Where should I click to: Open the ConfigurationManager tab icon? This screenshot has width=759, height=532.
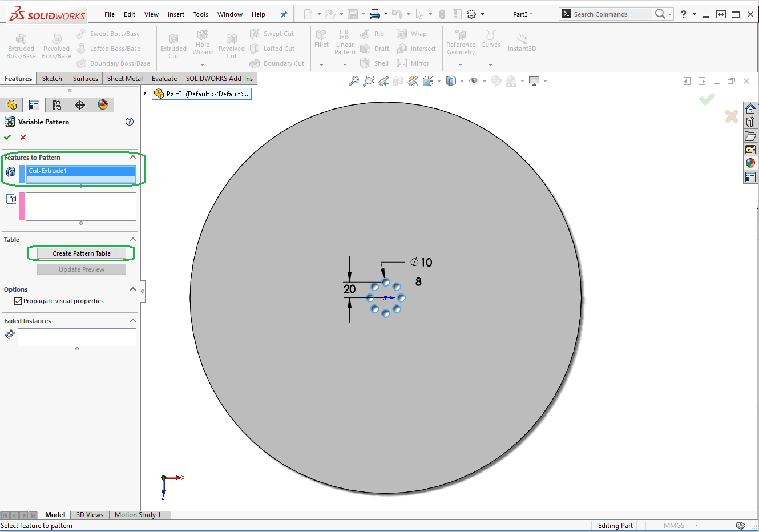[57, 105]
